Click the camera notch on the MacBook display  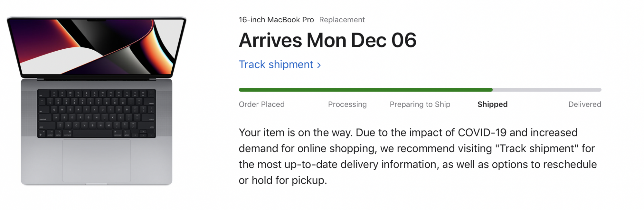(x=96, y=20)
